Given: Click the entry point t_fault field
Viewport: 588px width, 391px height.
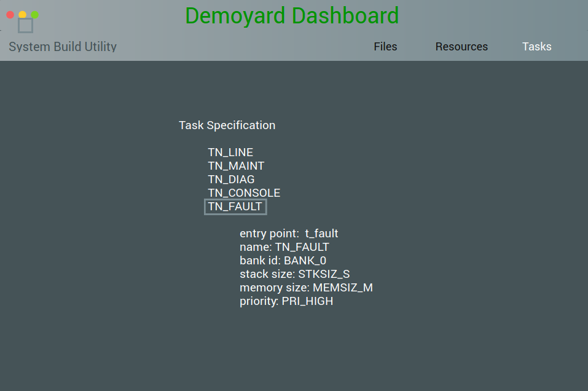Looking at the screenshot, I should point(289,234).
